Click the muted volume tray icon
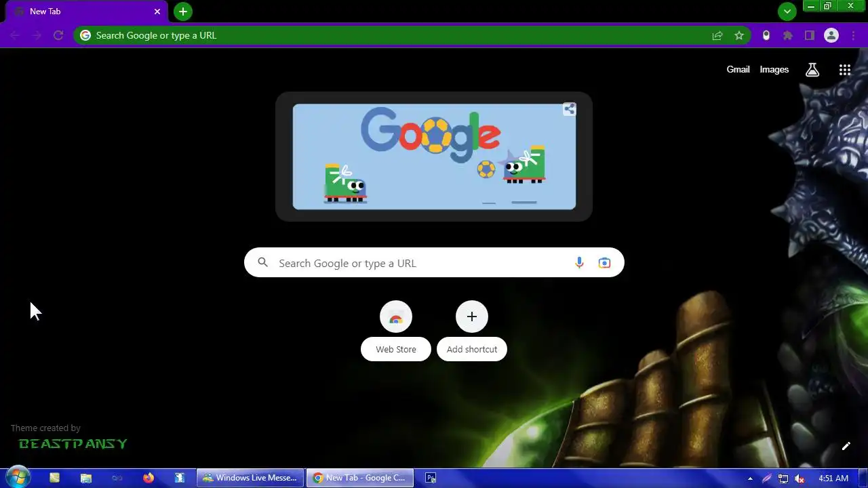The image size is (868, 488). (x=800, y=479)
